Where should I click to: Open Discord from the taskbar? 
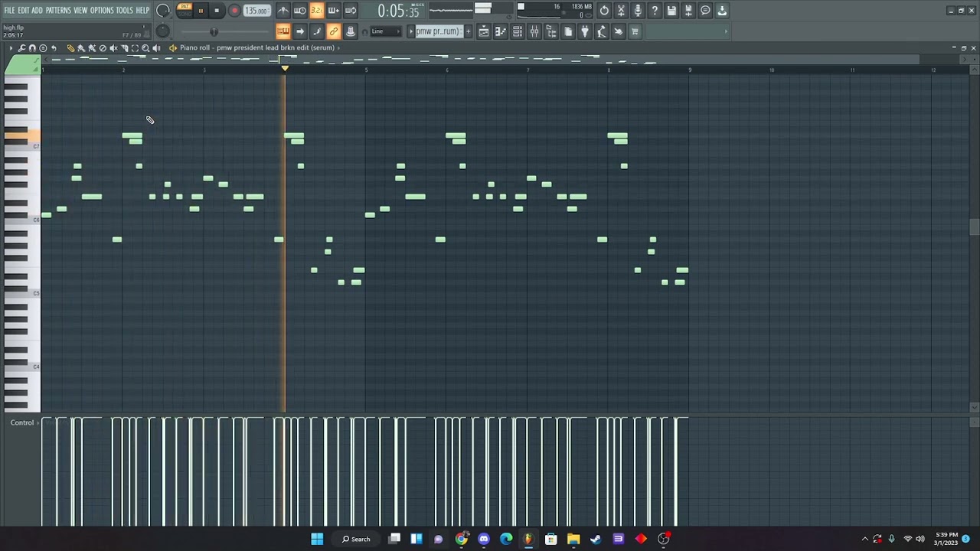point(484,539)
